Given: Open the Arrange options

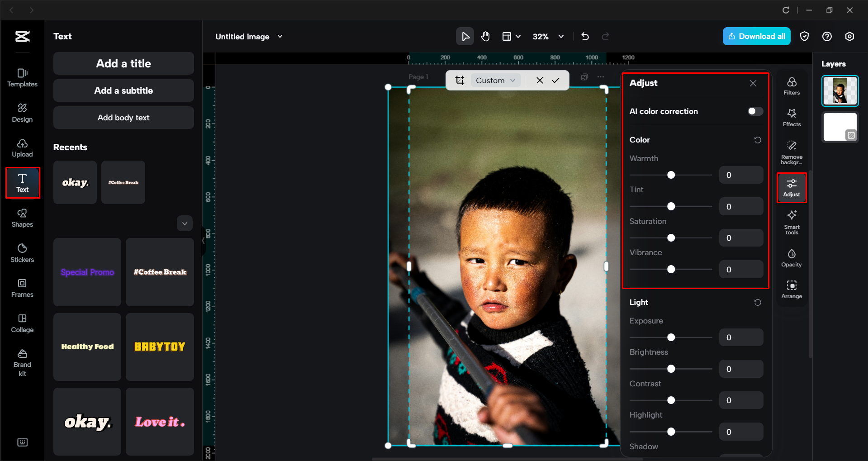Looking at the screenshot, I should click(791, 289).
